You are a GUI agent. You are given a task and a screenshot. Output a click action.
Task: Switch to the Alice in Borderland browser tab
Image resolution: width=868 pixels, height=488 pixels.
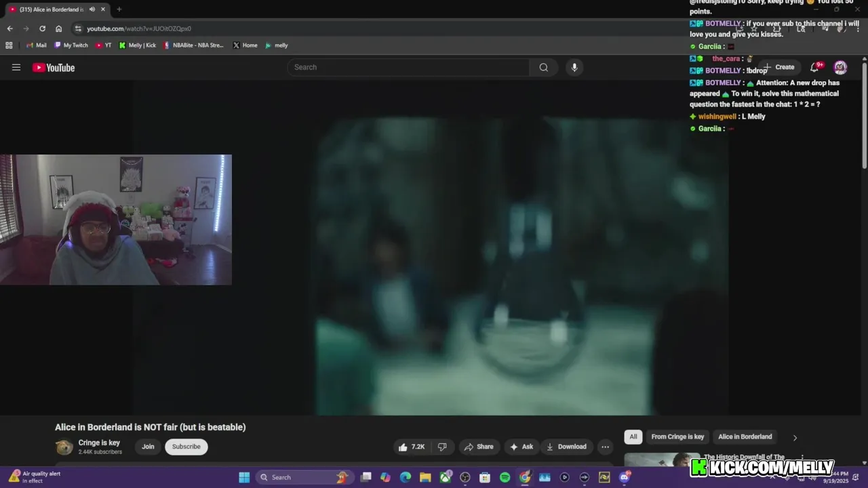coord(52,9)
